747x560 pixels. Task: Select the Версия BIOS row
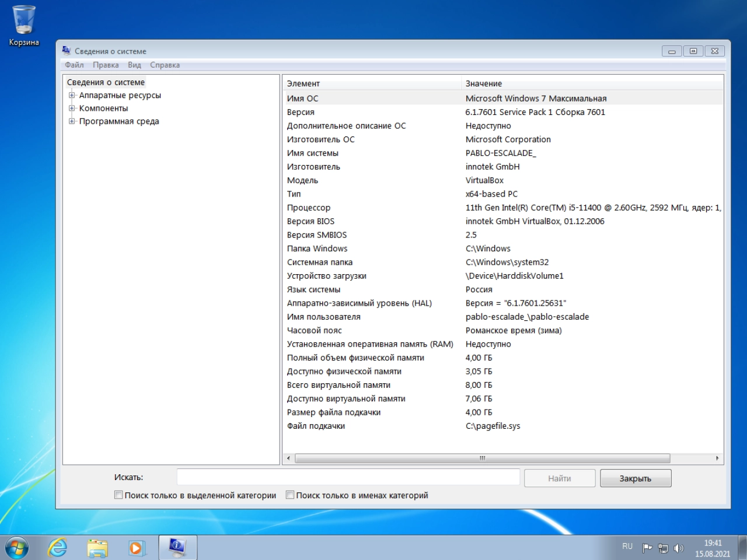[503, 221]
